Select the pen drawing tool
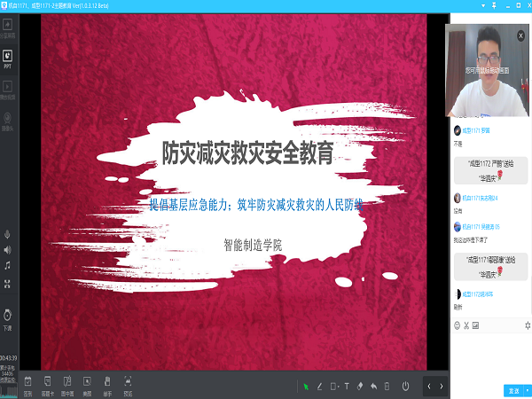The width and height of the screenshot is (532, 399). click(x=320, y=387)
